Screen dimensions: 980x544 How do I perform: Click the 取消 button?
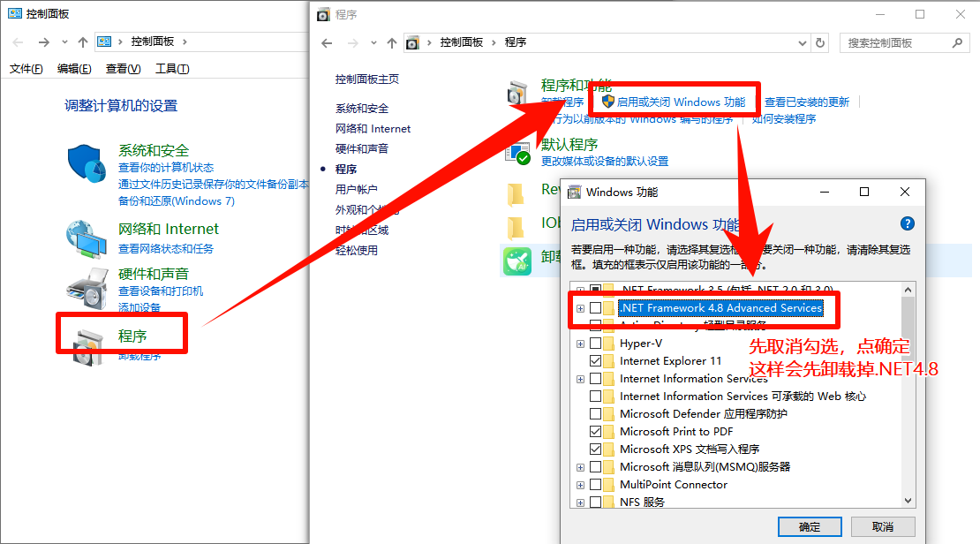(883, 526)
